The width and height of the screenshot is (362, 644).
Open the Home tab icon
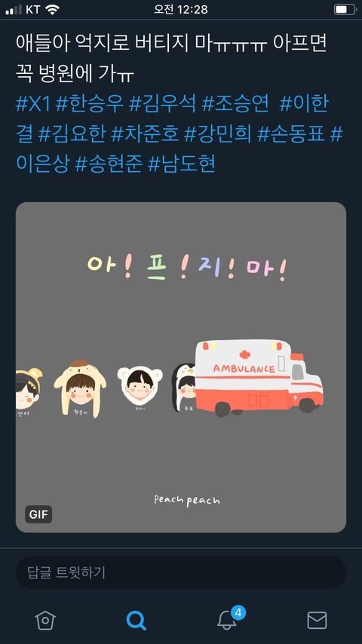tap(44, 620)
